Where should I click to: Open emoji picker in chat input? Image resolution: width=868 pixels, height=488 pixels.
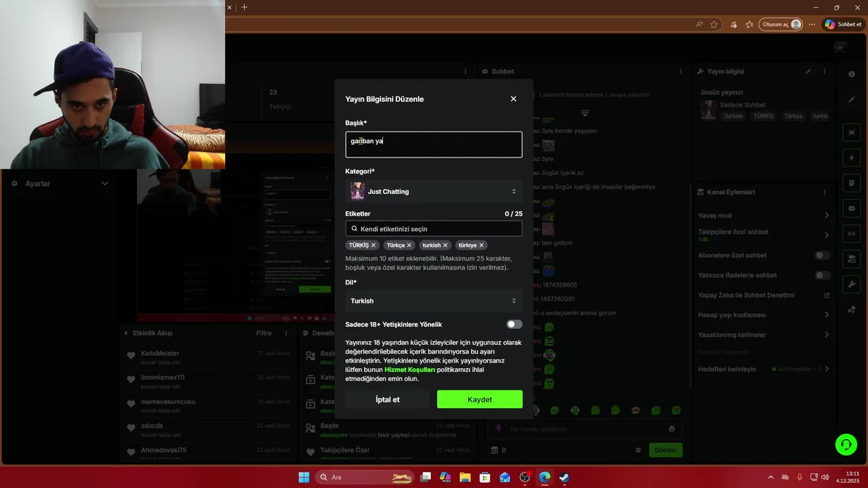[x=672, y=429]
